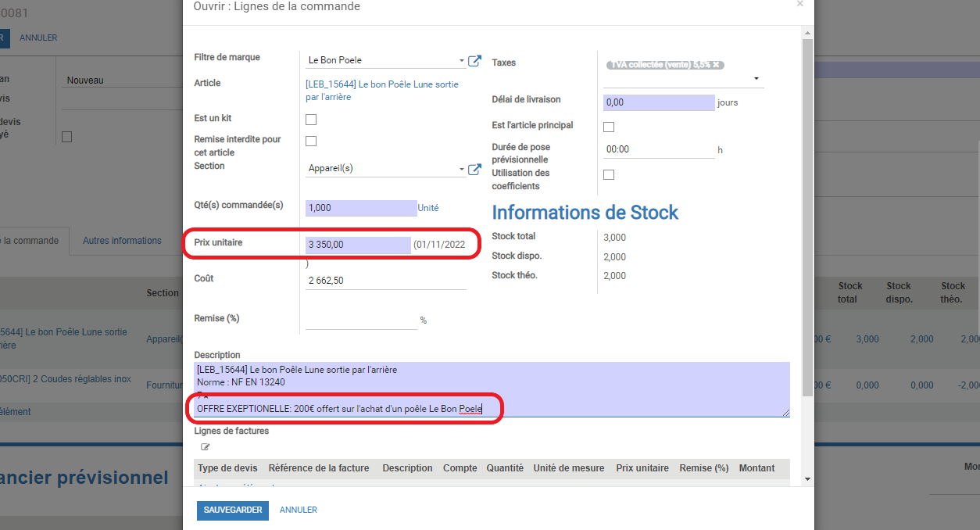
Task: Expand the Filtre de marque dropdown
Action: pos(462,60)
